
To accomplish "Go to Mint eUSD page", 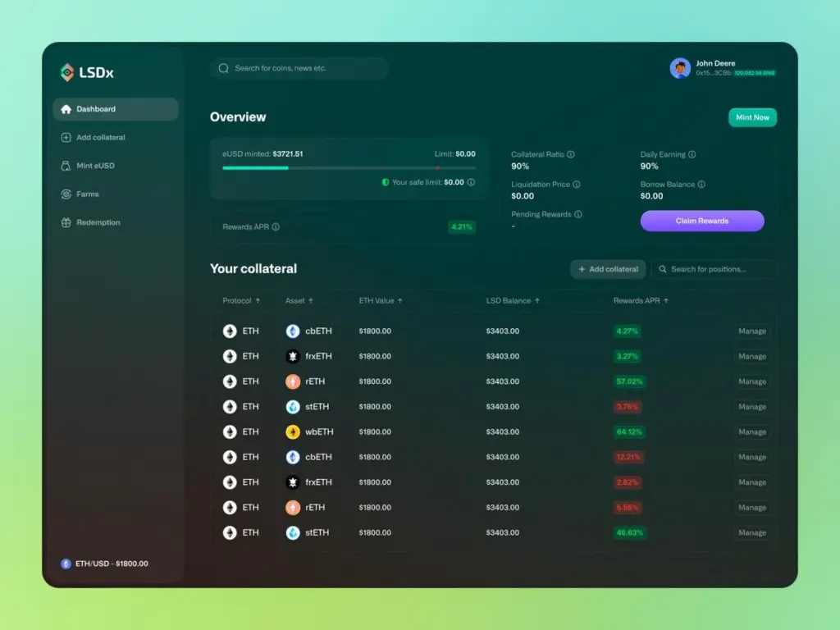I will coord(116,166).
